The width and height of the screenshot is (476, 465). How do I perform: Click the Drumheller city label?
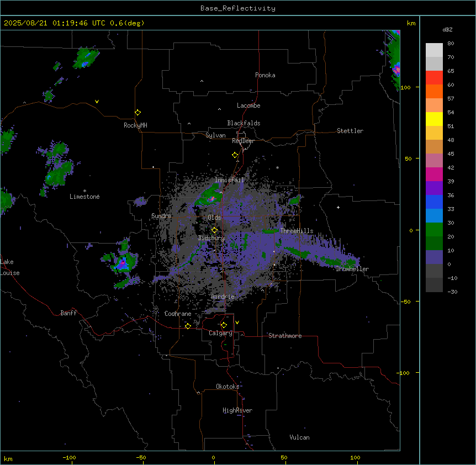click(x=352, y=269)
